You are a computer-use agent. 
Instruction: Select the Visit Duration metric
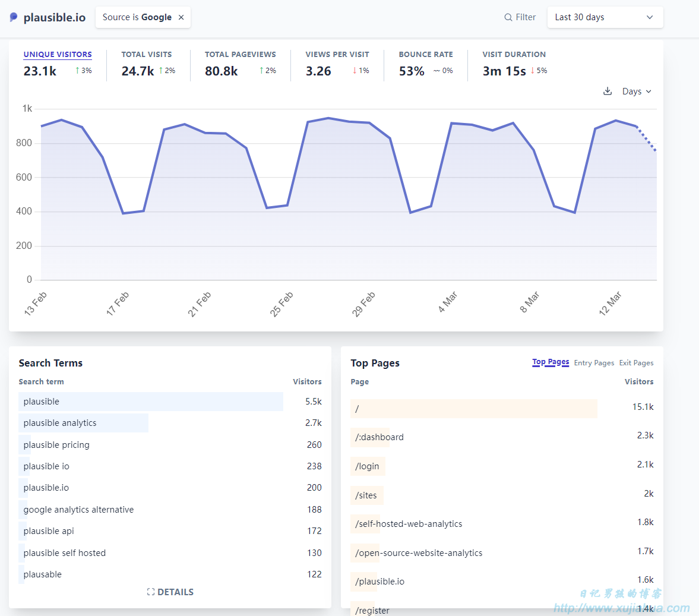click(514, 55)
